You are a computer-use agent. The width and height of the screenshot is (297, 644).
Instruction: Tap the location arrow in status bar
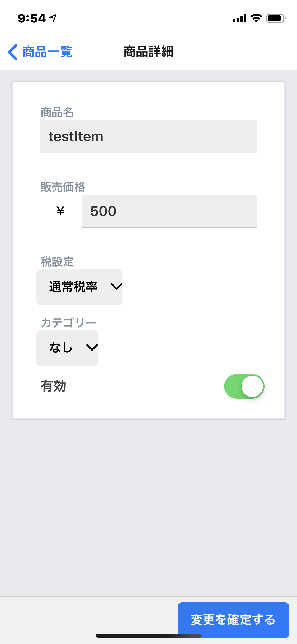point(53,18)
